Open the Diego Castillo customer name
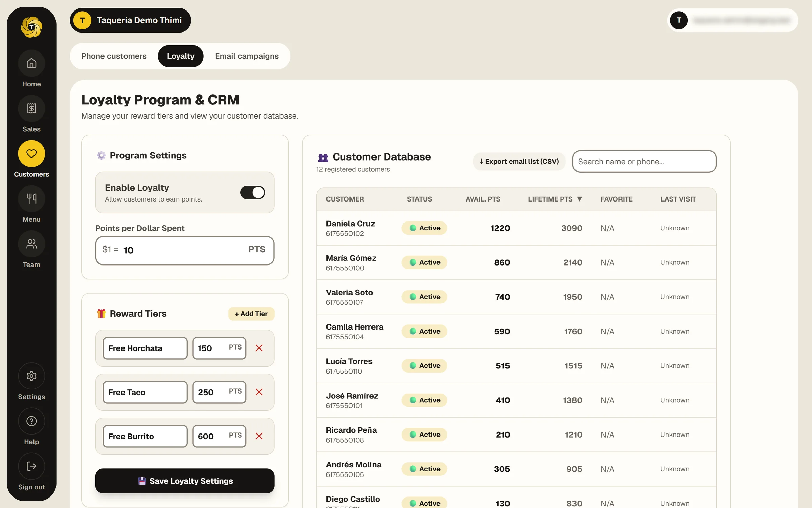Screen dimensions: 812x508 click(353, 499)
